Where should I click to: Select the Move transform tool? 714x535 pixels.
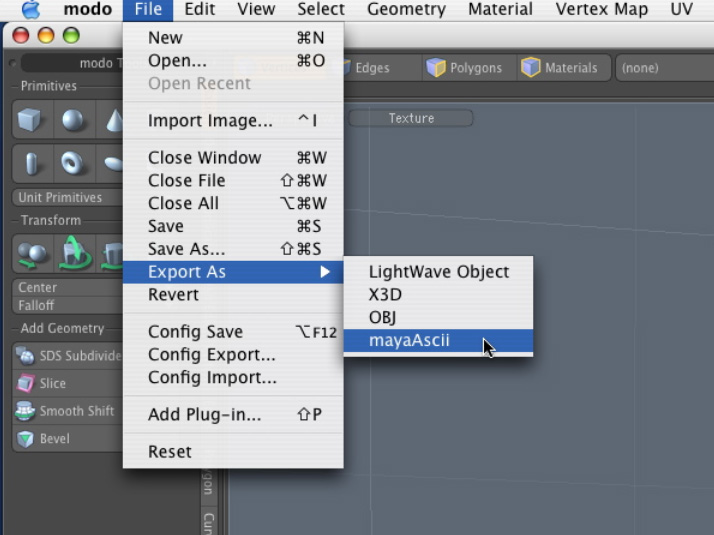pyautogui.click(x=33, y=254)
